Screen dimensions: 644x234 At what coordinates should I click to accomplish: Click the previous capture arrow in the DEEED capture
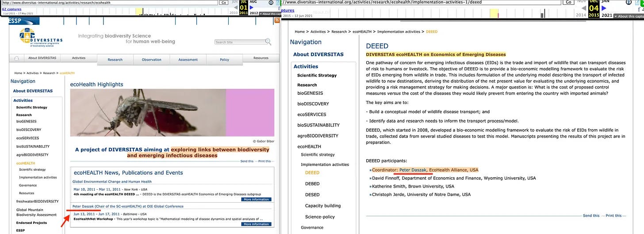[x=583, y=8]
